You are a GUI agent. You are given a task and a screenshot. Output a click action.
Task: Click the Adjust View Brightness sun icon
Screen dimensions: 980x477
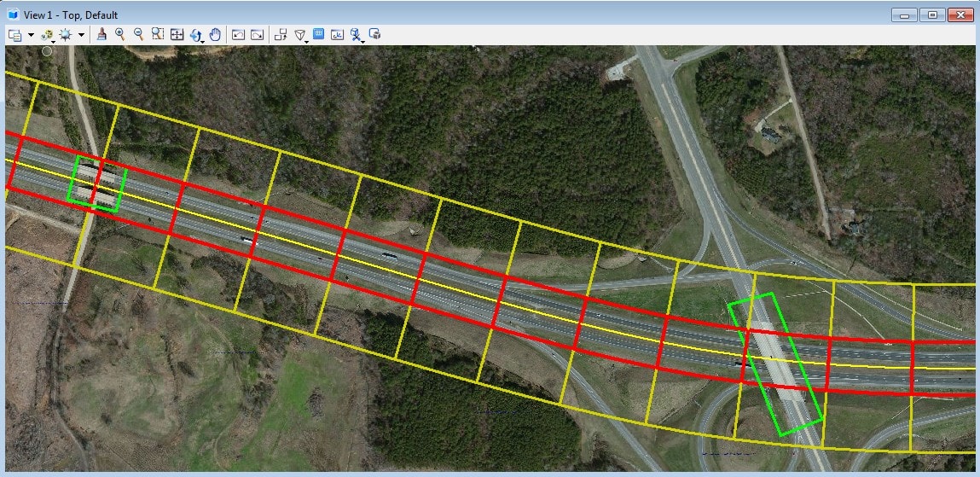tap(66, 35)
